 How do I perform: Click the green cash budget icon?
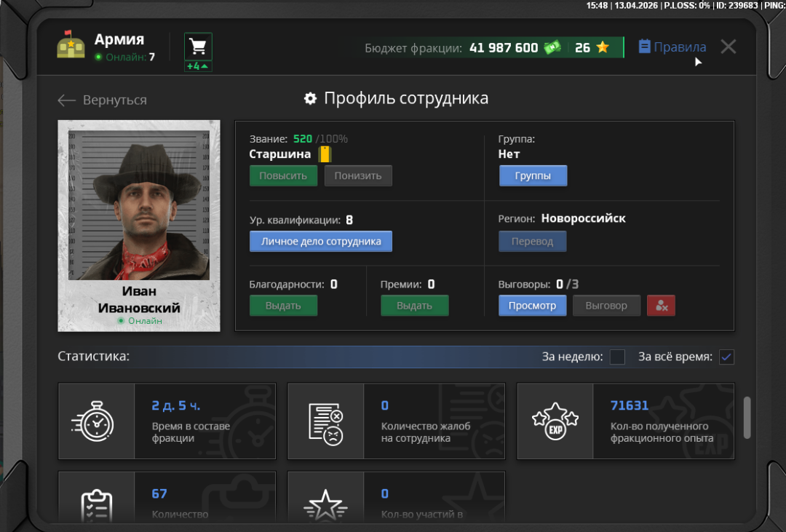(x=552, y=48)
